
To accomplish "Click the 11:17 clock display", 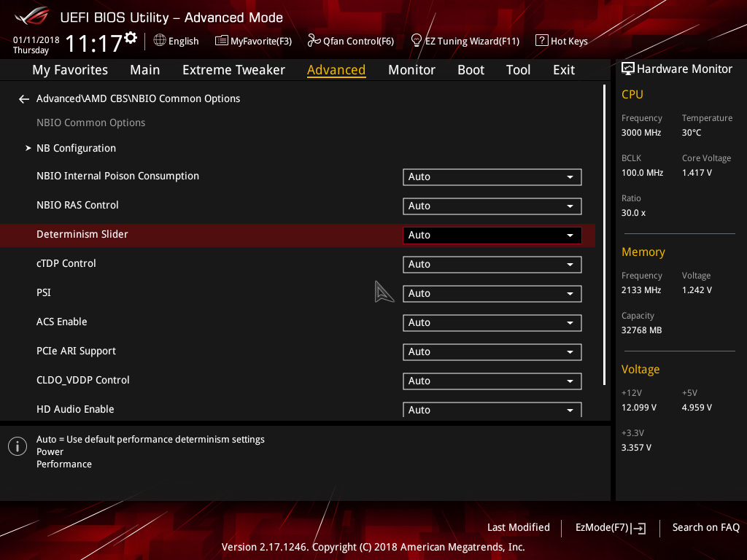I will coord(94,44).
